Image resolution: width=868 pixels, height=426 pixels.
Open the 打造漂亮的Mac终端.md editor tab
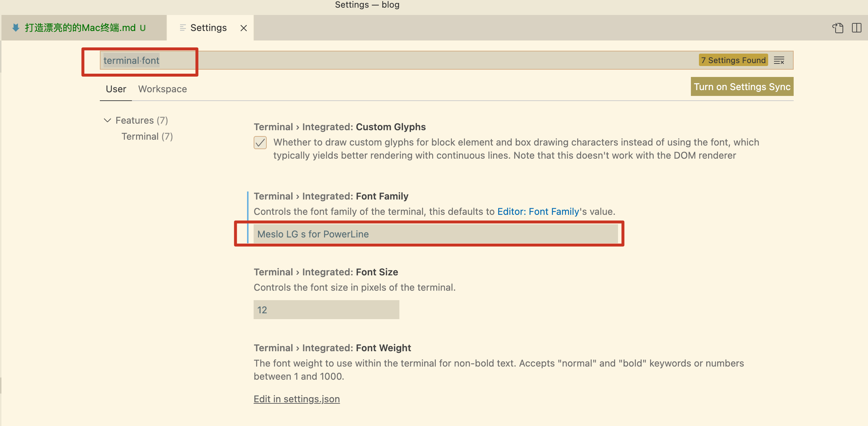[80, 28]
